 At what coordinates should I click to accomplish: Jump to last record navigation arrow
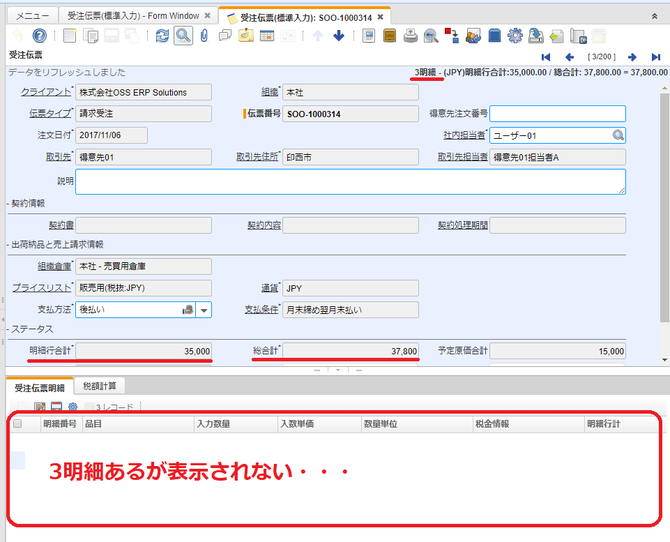[656, 57]
